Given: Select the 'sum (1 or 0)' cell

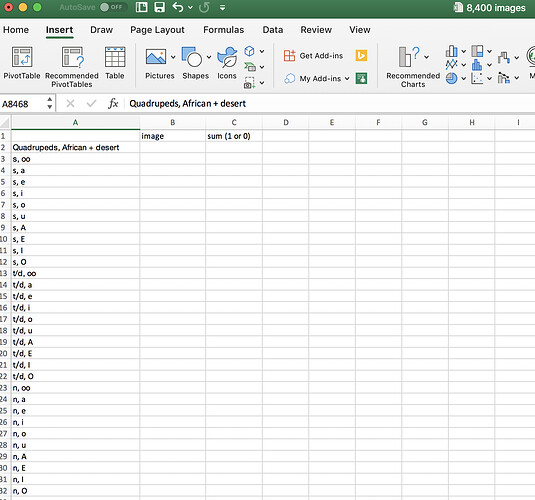Looking at the screenshot, I should (x=234, y=136).
